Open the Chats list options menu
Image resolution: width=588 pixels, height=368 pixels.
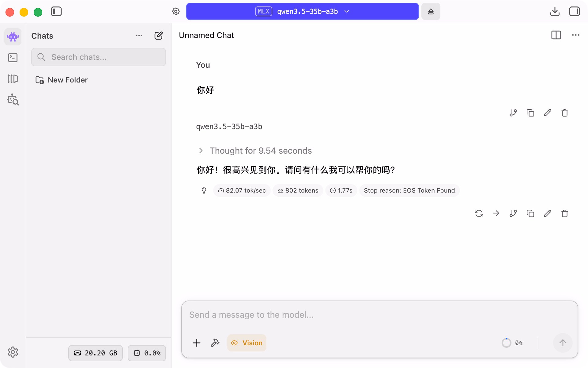point(139,36)
